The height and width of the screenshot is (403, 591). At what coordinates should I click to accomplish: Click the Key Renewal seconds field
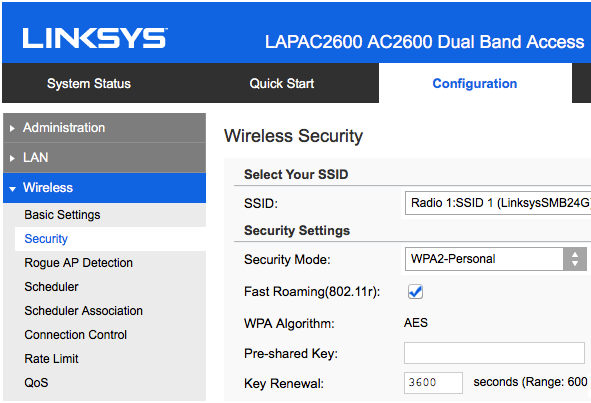[433, 383]
